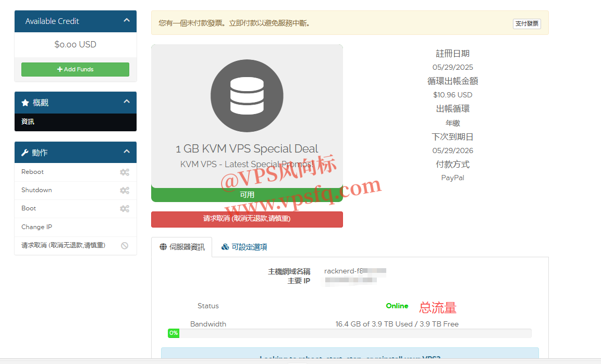Click the red 請求取消 button
This screenshot has width=601, height=364.
point(247,219)
